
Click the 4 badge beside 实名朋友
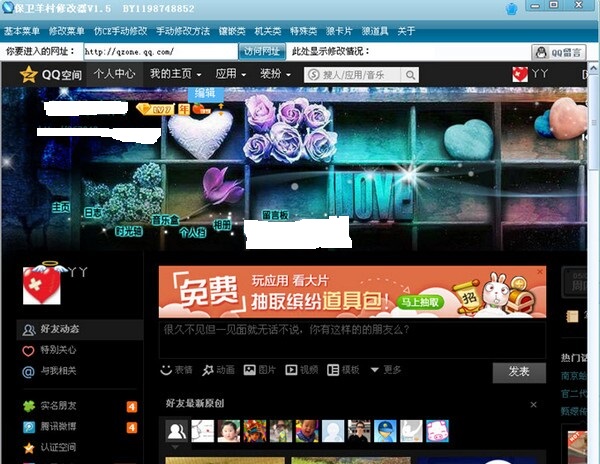coord(132,407)
